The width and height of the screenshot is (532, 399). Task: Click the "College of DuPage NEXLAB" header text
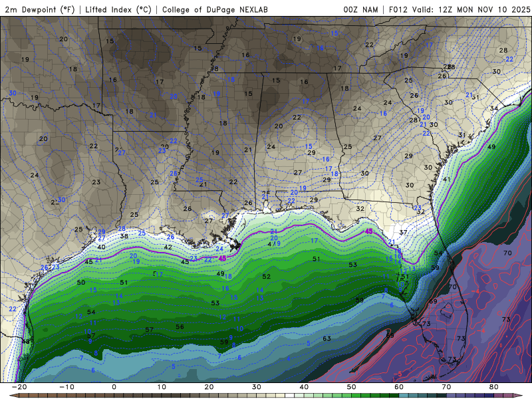(215, 9)
